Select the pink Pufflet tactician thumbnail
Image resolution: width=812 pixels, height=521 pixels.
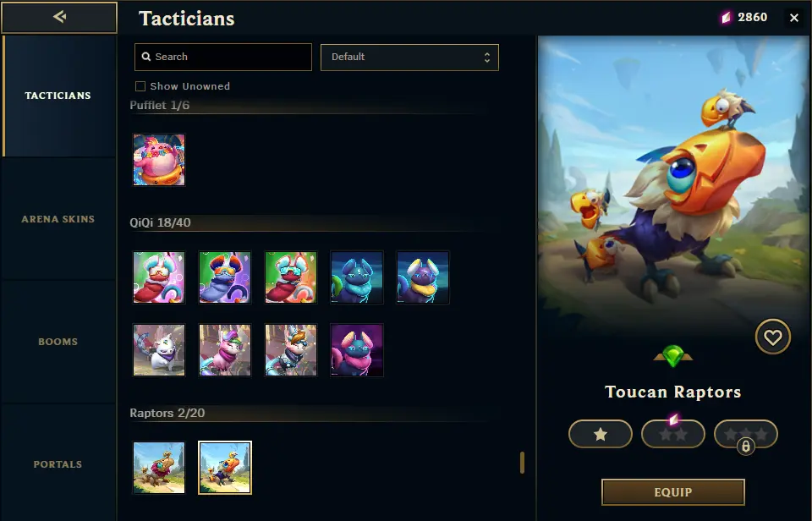[x=159, y=160]
